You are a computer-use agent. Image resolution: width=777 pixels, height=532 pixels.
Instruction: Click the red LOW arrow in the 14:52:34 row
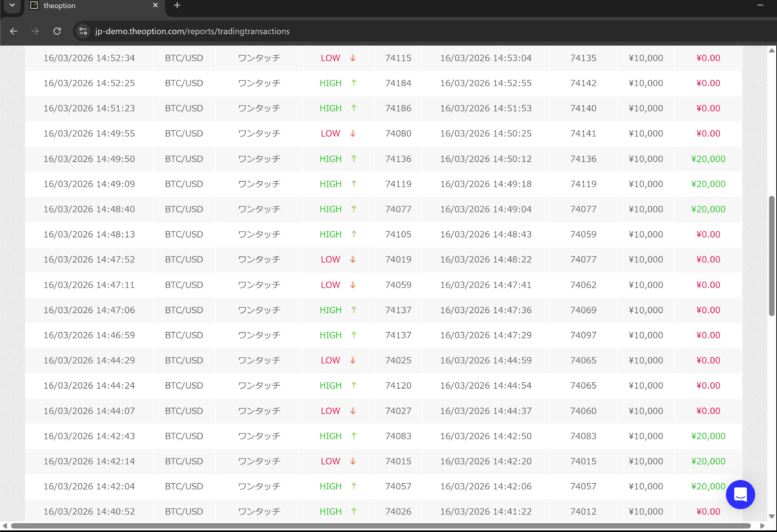tap(353, 58)
